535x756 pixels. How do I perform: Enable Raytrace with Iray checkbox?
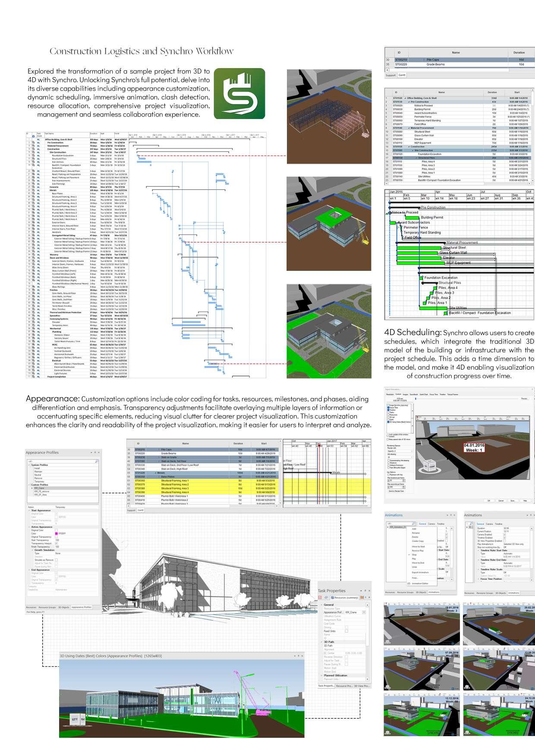388,474
